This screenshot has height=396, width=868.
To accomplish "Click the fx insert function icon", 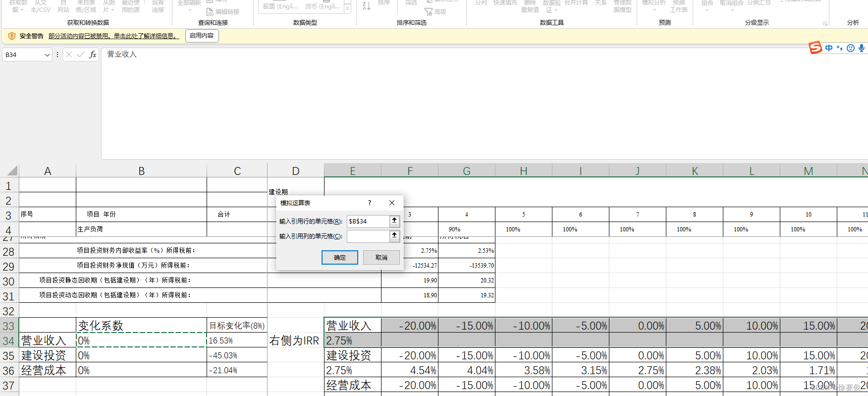I will [x=93, y=55].
